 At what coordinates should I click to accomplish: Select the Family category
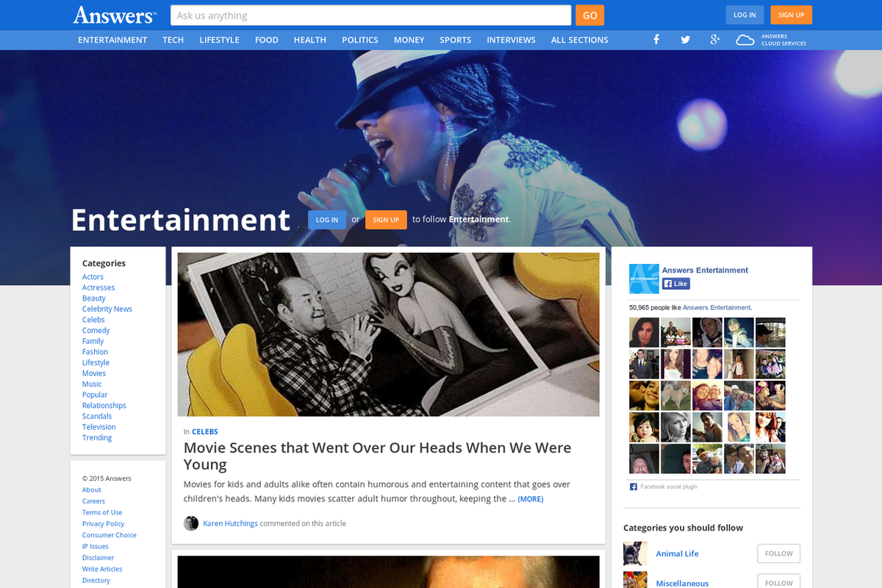pos(93,341)
